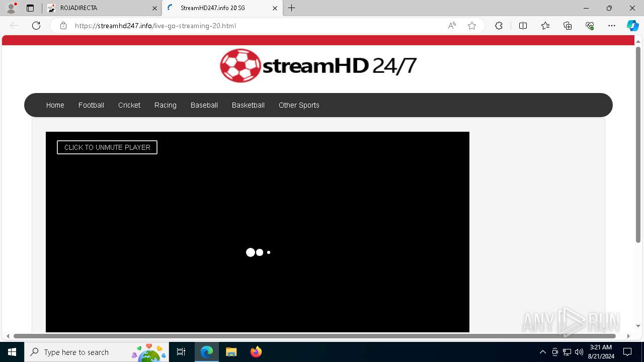Open the clock and calendar flyout
This screenshot has height=362, width=644.
pos(601,352)
